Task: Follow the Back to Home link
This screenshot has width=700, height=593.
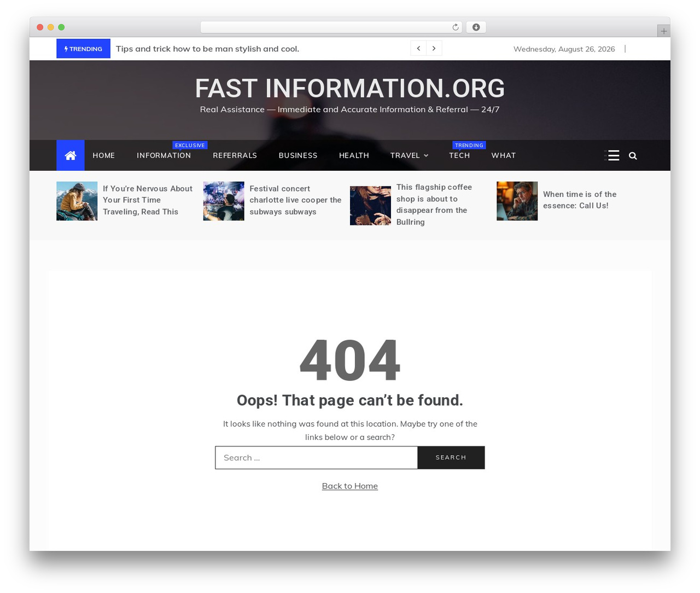Action: (x=350, y=486)
